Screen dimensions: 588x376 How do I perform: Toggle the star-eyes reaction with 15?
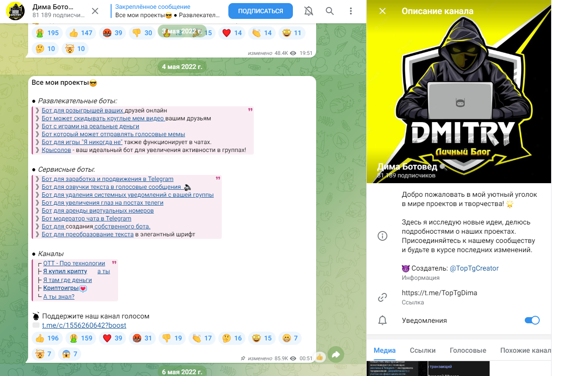pyautogui.click(x=261, y=338)
